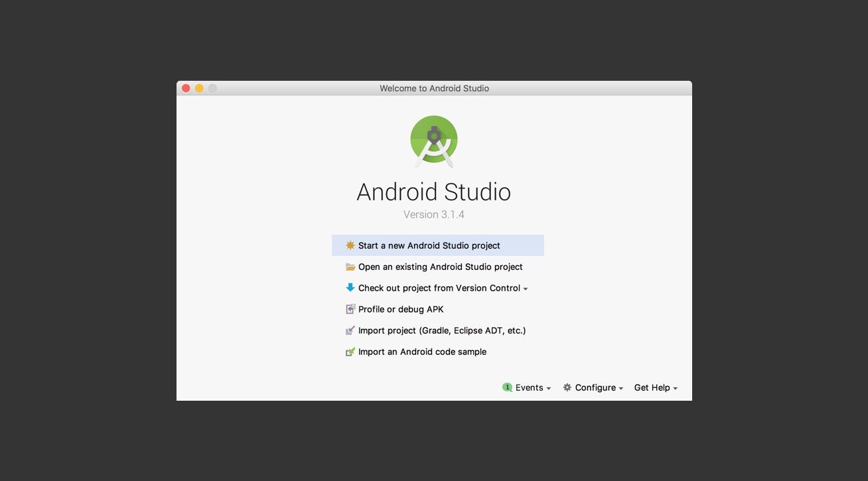
Task: Click the Configure gear icon
Action: 567,387
